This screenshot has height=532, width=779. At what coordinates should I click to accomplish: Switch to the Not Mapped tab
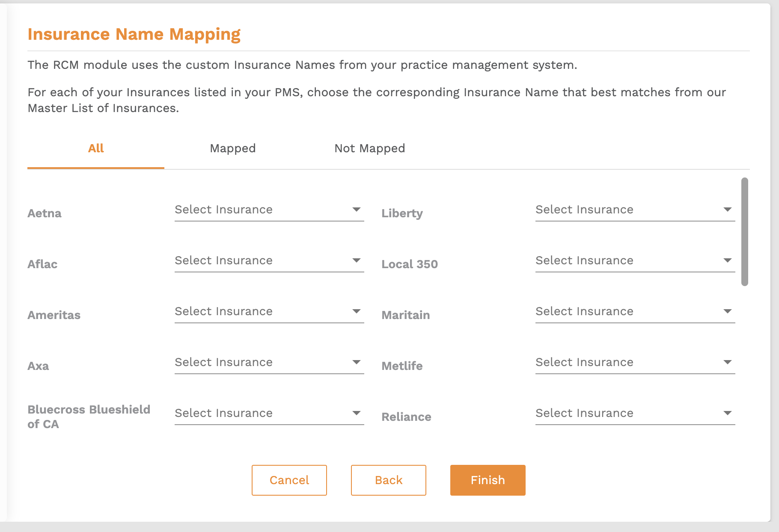coord(370,148)
